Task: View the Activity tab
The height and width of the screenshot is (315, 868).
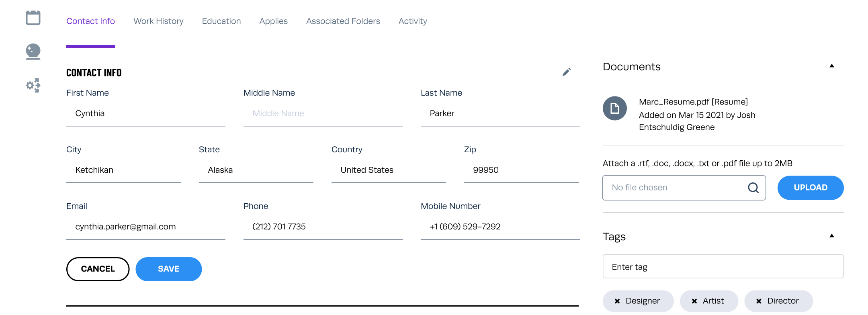Action: 413,21
